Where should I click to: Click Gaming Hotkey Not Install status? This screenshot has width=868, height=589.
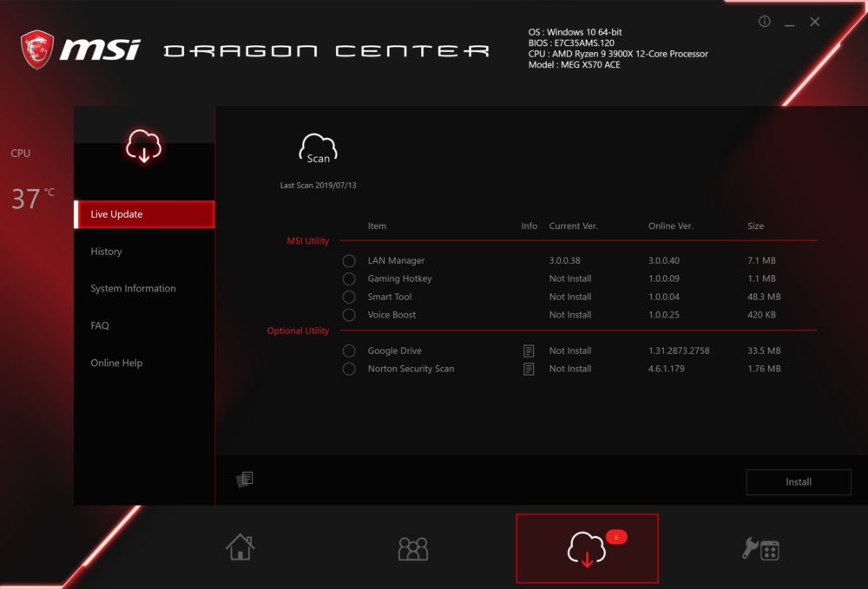(x=570, y=278)
